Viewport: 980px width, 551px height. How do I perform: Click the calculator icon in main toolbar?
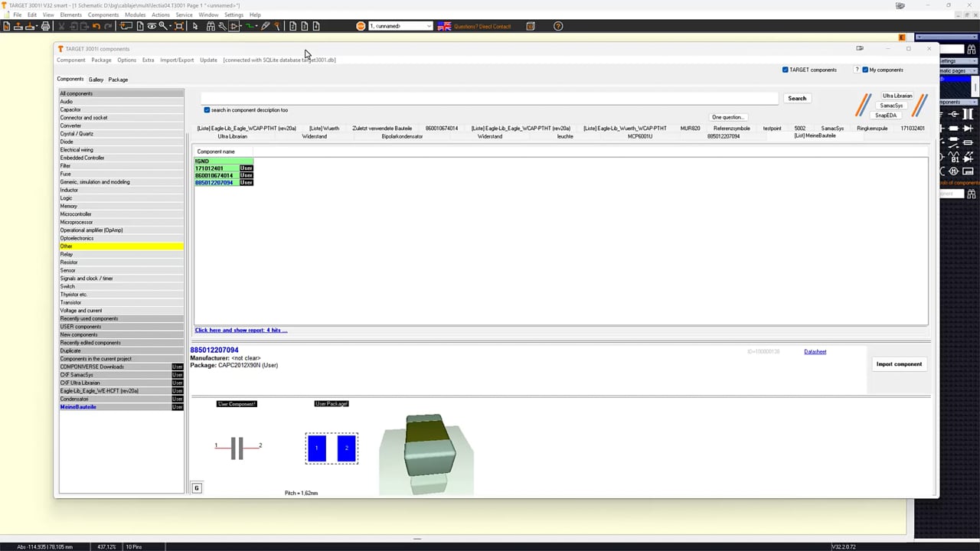click(x=531, y=26)
